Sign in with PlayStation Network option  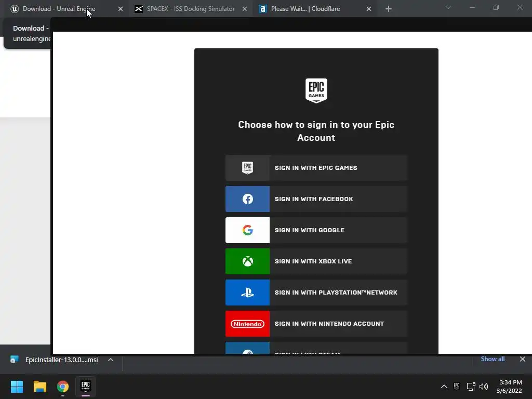(x=316, y=292)
